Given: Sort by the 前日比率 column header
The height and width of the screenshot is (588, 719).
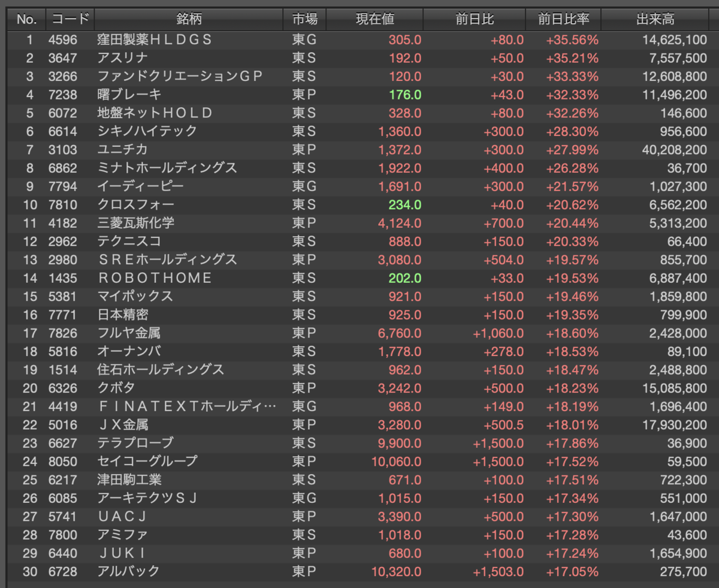Looking at the screenshot, I should [563, 19].
